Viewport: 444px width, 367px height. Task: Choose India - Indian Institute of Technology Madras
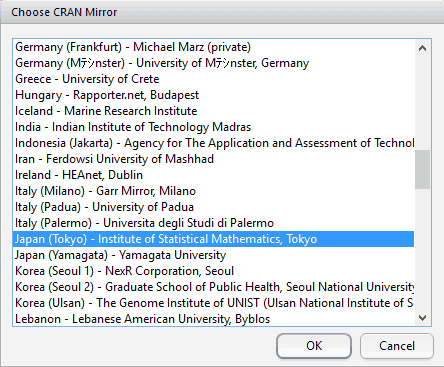click(213, 127)
